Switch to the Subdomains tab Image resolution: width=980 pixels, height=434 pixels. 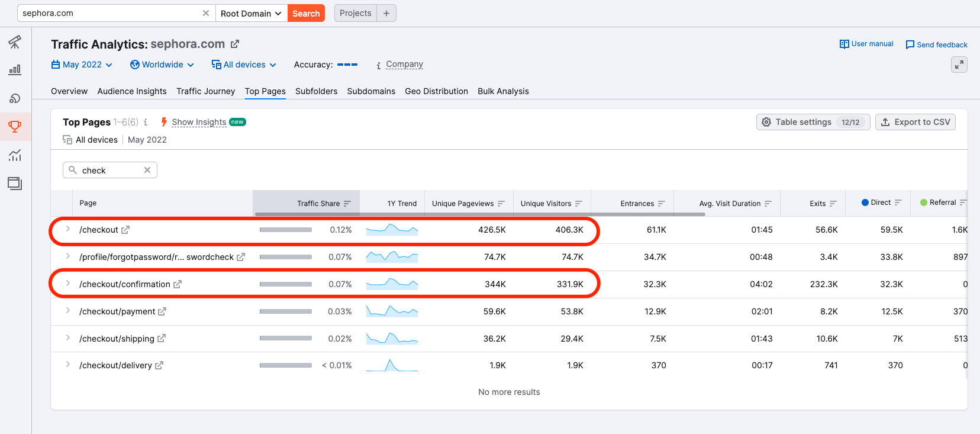pos(371,91)
